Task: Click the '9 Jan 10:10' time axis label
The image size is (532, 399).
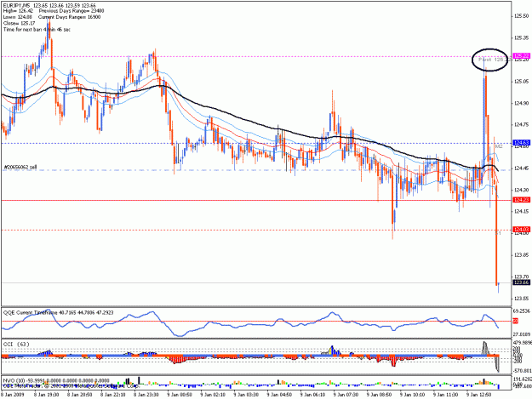Action: 412,395
